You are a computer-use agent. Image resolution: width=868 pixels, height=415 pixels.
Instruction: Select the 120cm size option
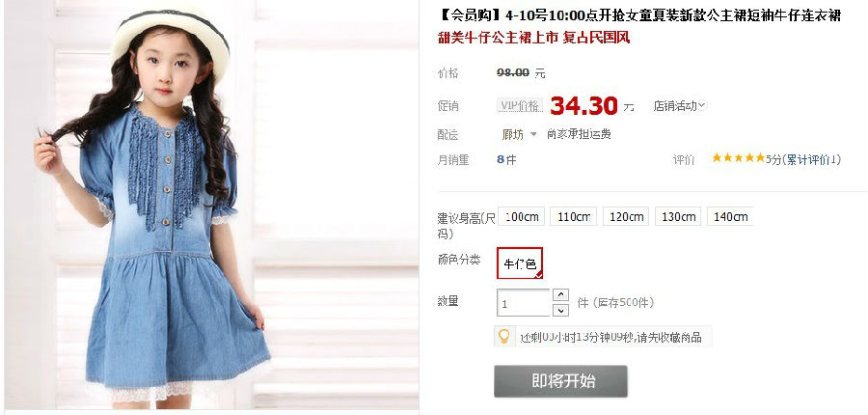tap(626, 216)
